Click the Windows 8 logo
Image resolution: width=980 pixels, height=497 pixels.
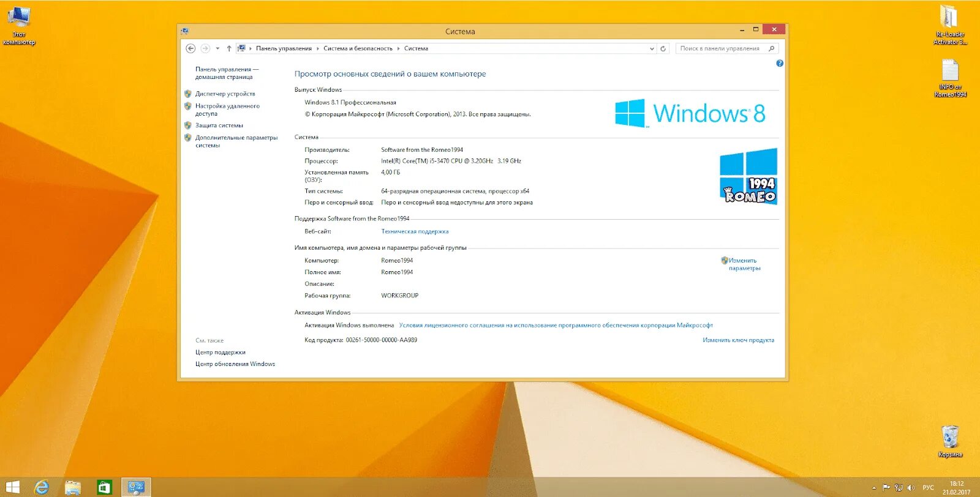pyautogui.click(x=690, y=113)
